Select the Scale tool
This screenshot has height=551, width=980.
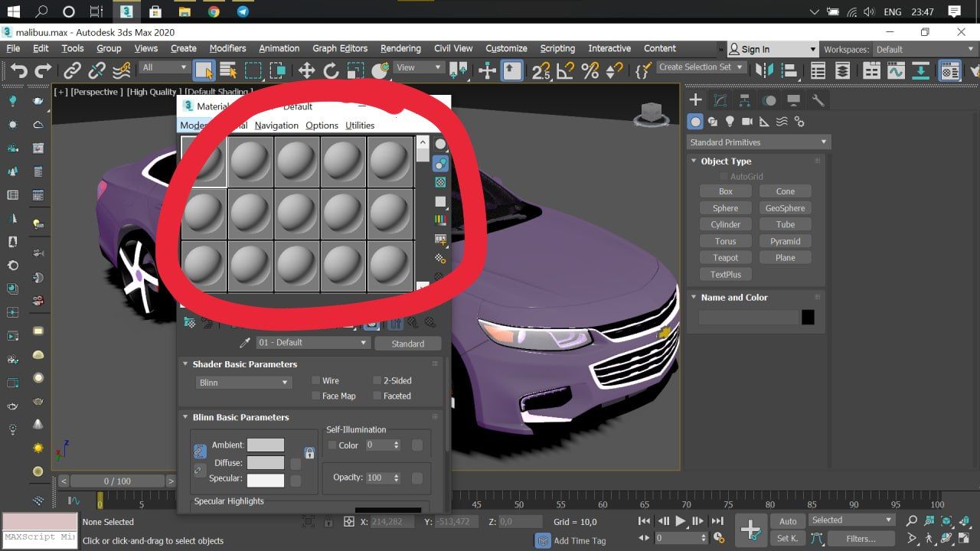[x=355, y=70]
